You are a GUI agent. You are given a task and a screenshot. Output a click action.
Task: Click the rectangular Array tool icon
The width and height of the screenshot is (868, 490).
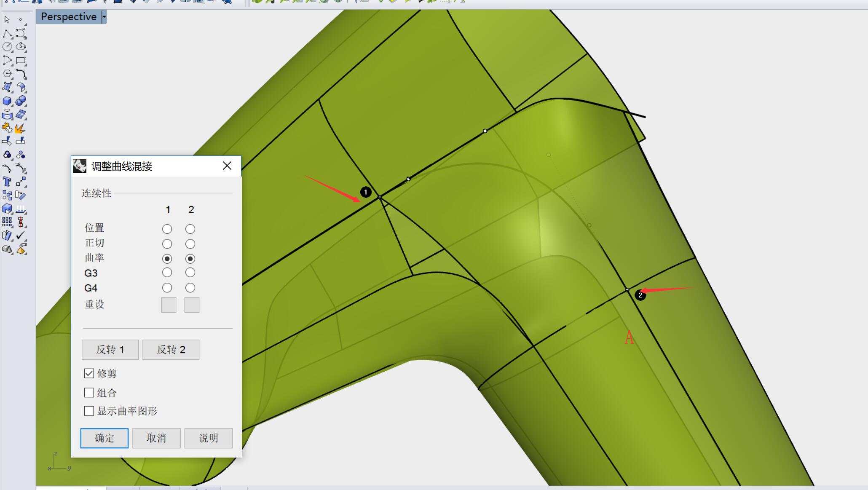(7, 222)
